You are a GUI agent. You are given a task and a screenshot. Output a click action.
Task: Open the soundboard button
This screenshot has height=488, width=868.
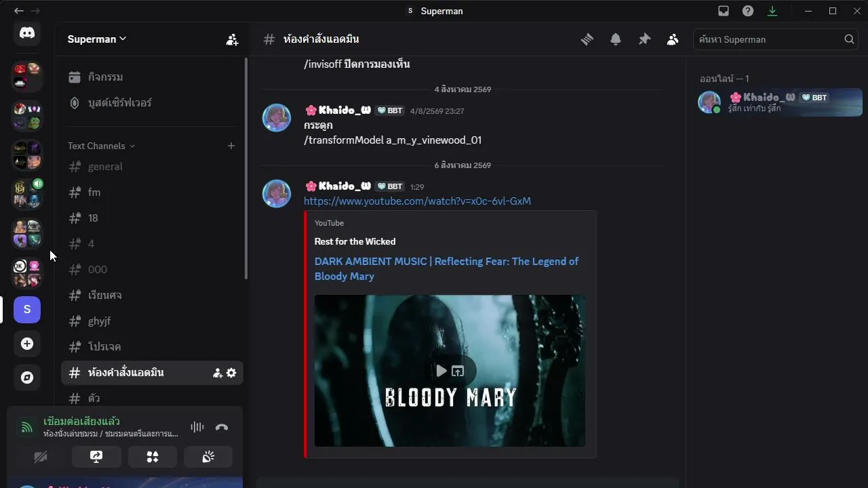click(208, 457)
